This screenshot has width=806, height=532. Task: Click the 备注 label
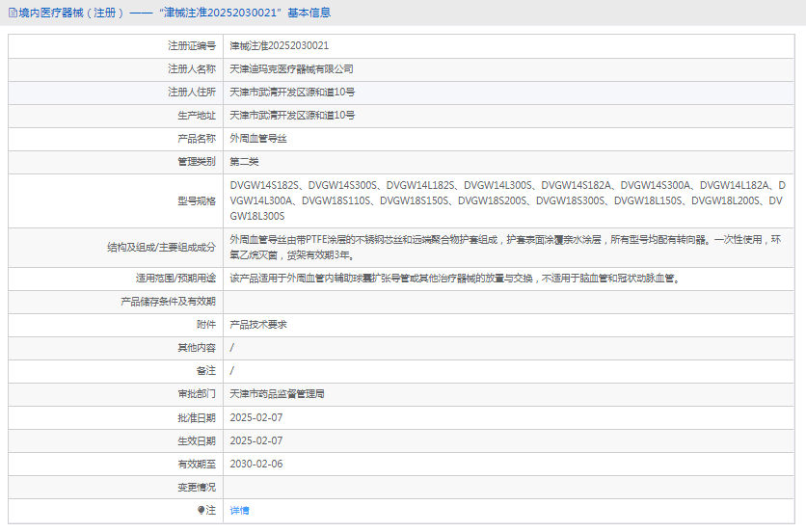(206, 371)
